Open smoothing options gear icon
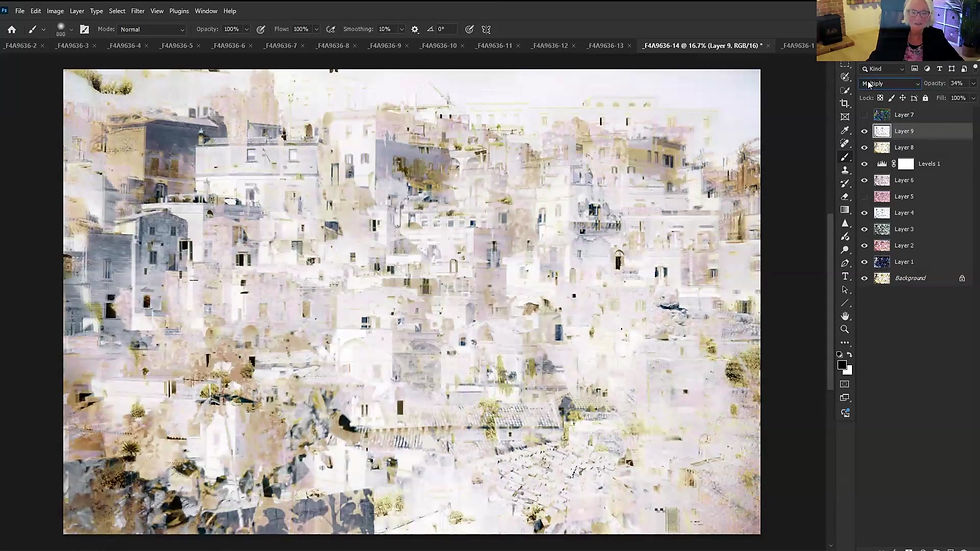Viewport: 980px width, 551px height. click(415, 29)
